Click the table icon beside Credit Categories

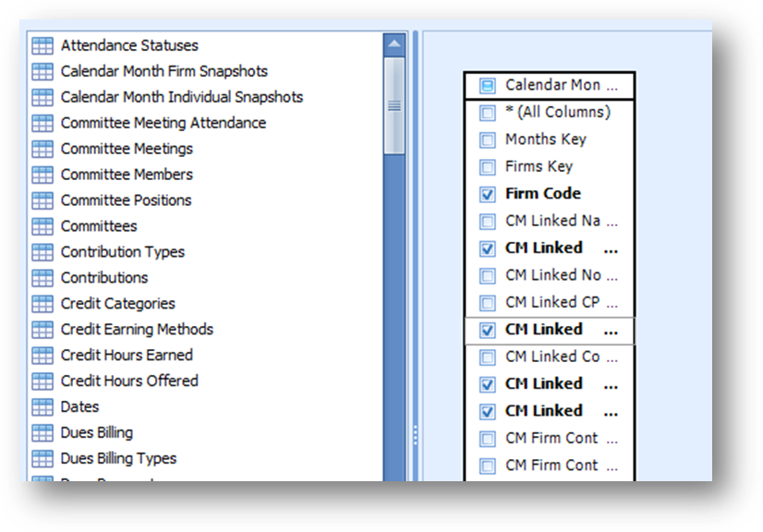[42, 304]
